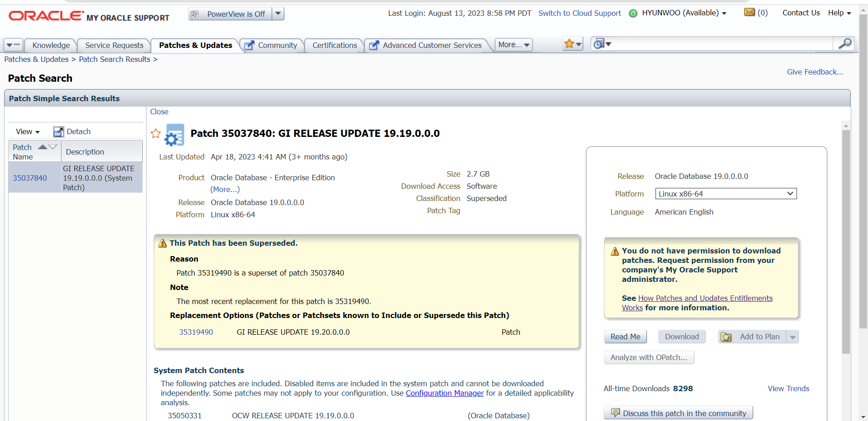Click Patch Search Results breadcrumb
Screen dimensions: 868x421
coord(114,59)
